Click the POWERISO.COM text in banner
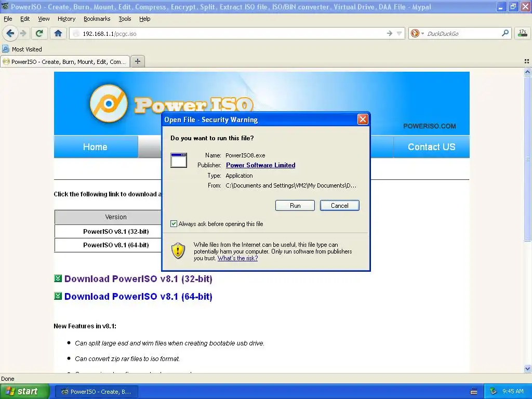This screenshot has width=532, height=399. tap(429, 126)
